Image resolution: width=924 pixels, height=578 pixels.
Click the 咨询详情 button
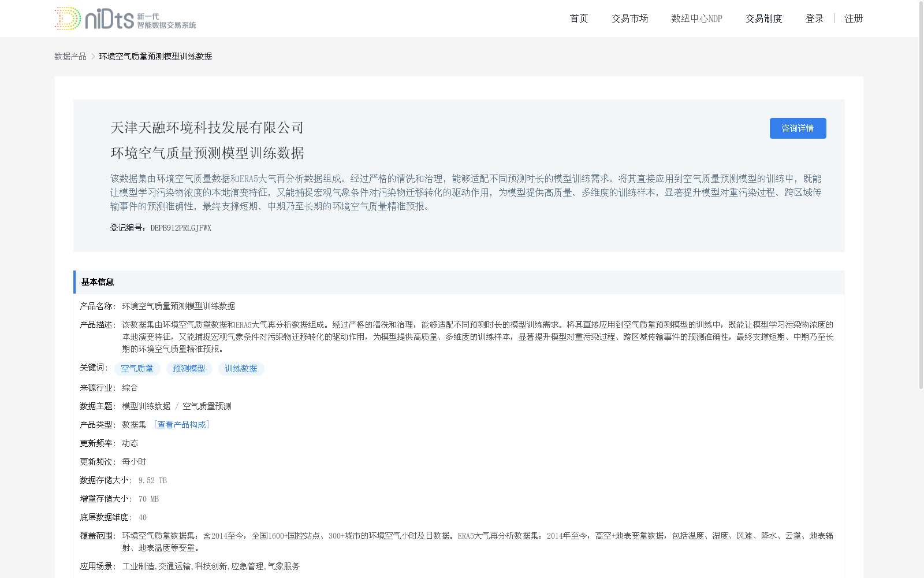[798, 128]
